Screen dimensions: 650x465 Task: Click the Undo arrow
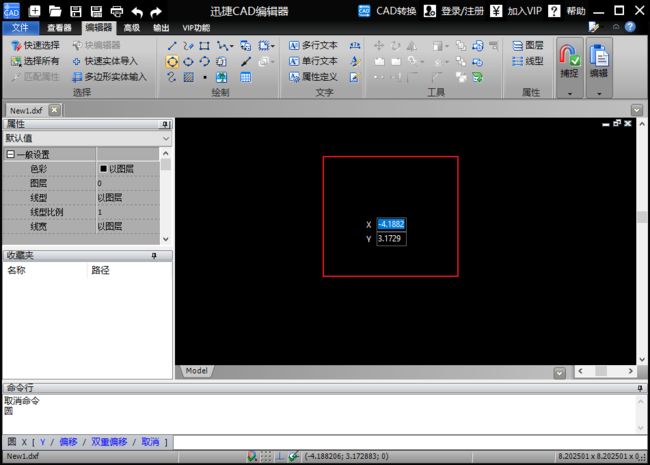[x=137, y=12]
